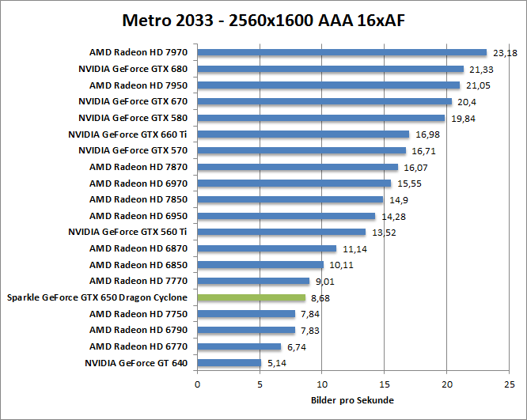This screenshot has width=527, height=420.
Task: Click the 23,18 data value label
Action: [x=504, y=53]
